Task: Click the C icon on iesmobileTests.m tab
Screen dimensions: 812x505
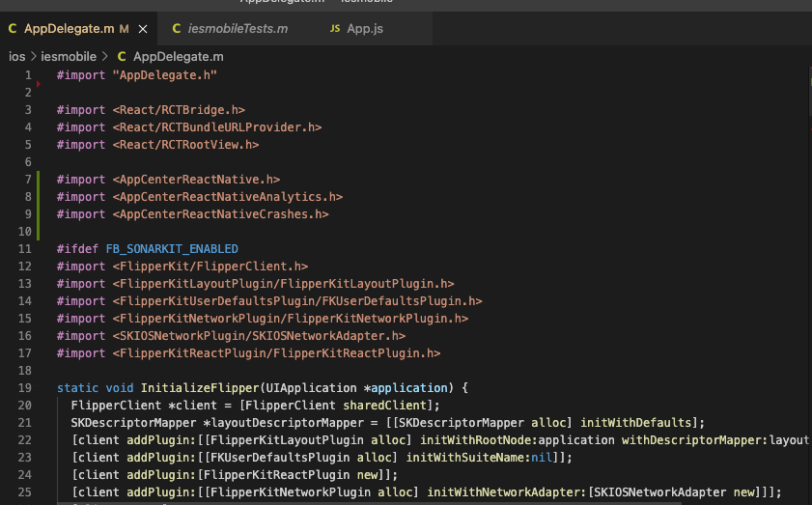Action: pos(177,29)
